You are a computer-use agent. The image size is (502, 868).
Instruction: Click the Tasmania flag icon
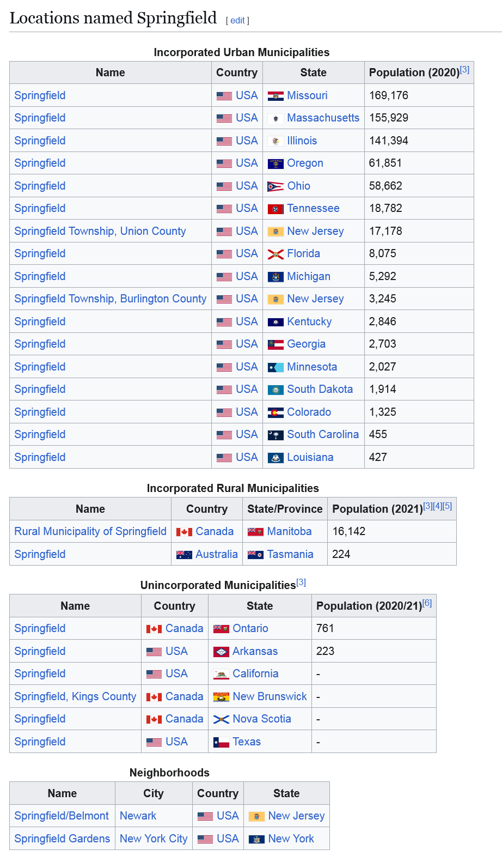[x=255, y=555]
